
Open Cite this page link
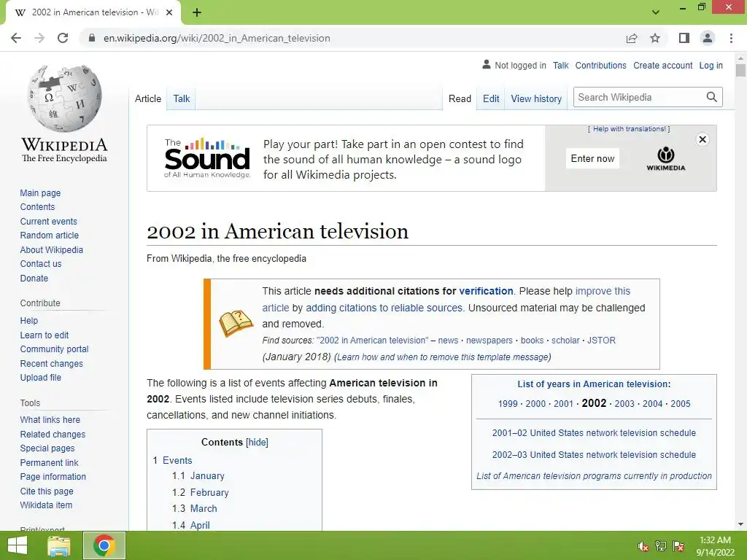click(x=47, y=491)
